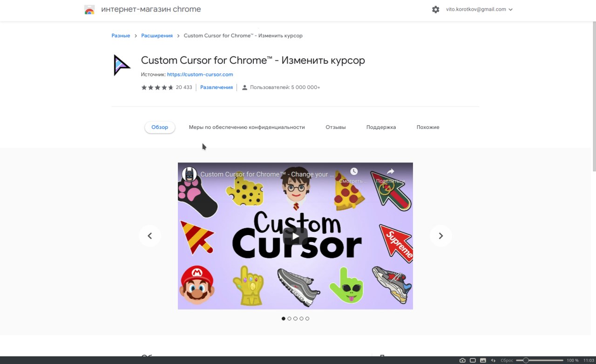Screen dimensions: 596x364
Task: Select the second carousel dot
Action: 290,319
